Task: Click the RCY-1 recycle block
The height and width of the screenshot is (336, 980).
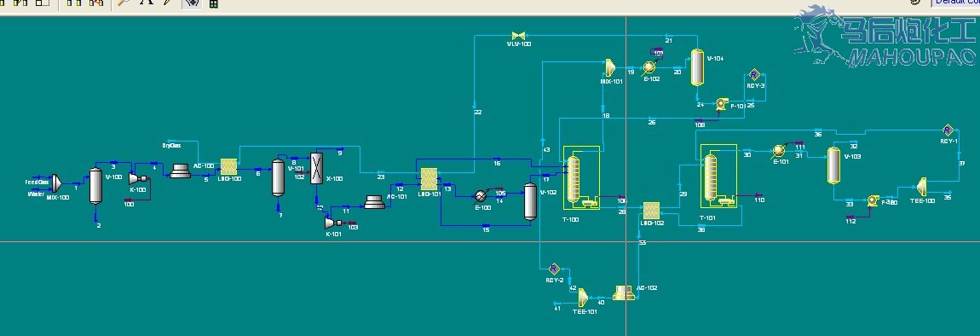Action: [948, 130]
